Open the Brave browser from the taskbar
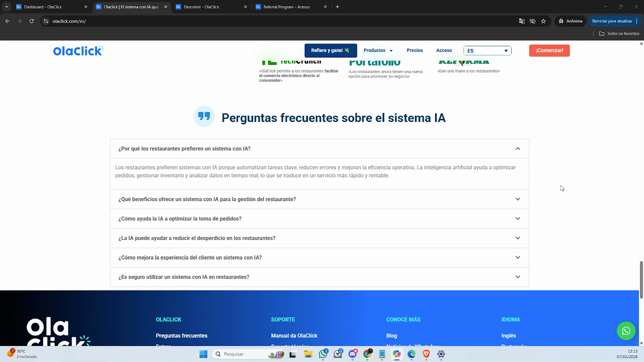This screenshot has width=644, height=362. tap(426, 354)
